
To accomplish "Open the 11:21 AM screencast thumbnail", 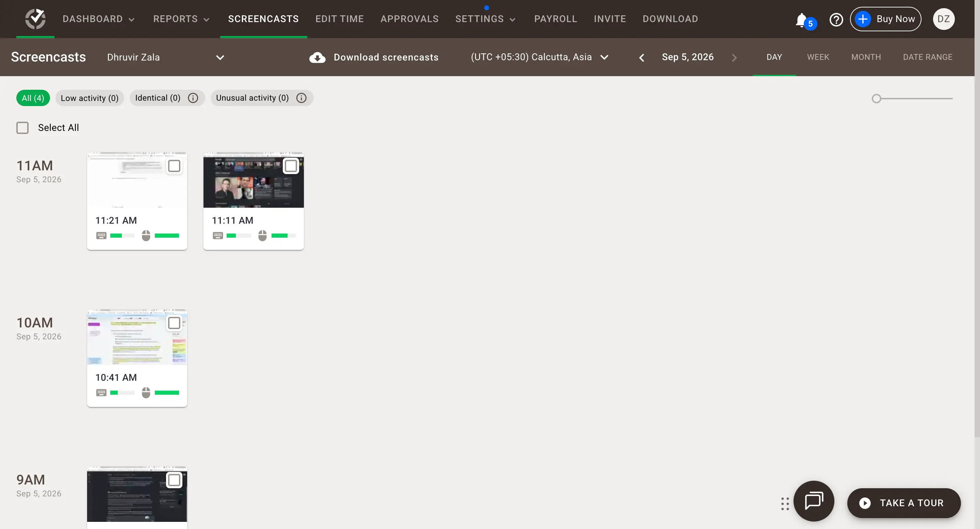I will tap(137, 180).
